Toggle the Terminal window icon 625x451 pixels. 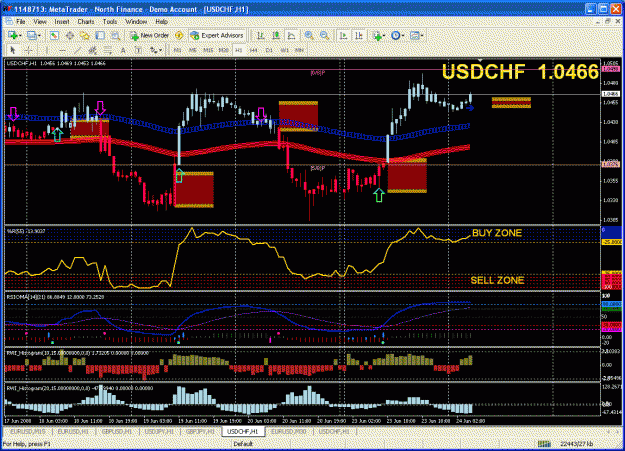[x=100, y=36]
